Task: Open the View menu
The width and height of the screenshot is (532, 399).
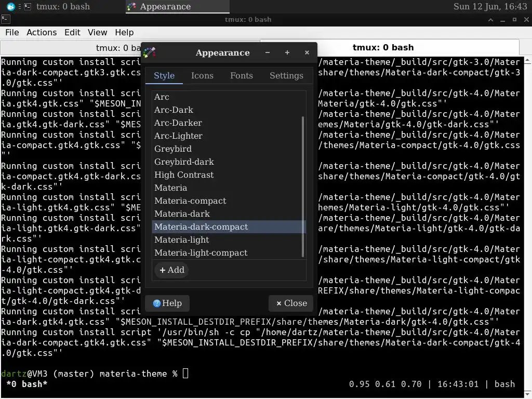Action: click(97, 33)
